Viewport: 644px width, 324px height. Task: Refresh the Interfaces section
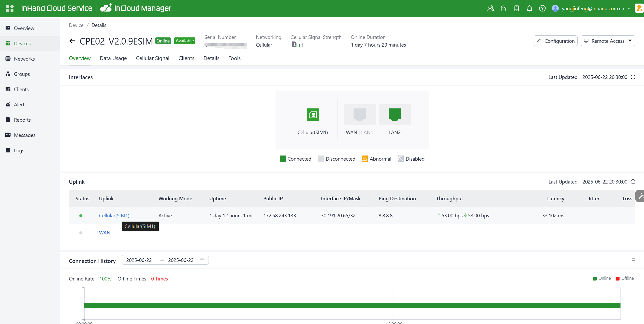633,77
